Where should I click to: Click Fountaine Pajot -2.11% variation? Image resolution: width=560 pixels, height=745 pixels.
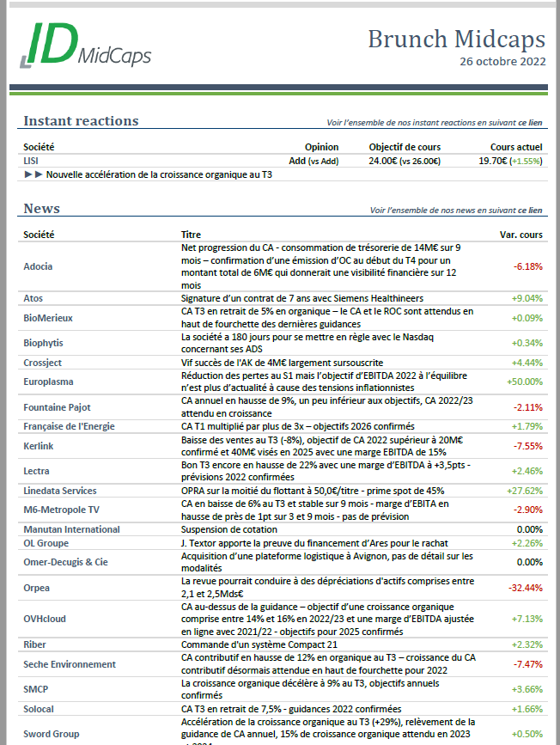[x=527, y=407]
